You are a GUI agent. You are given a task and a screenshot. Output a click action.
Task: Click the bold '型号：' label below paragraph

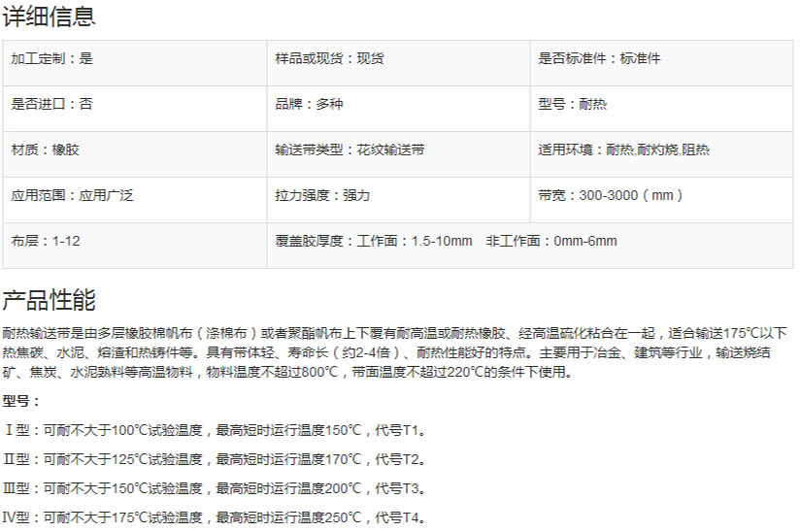(21, 401)
